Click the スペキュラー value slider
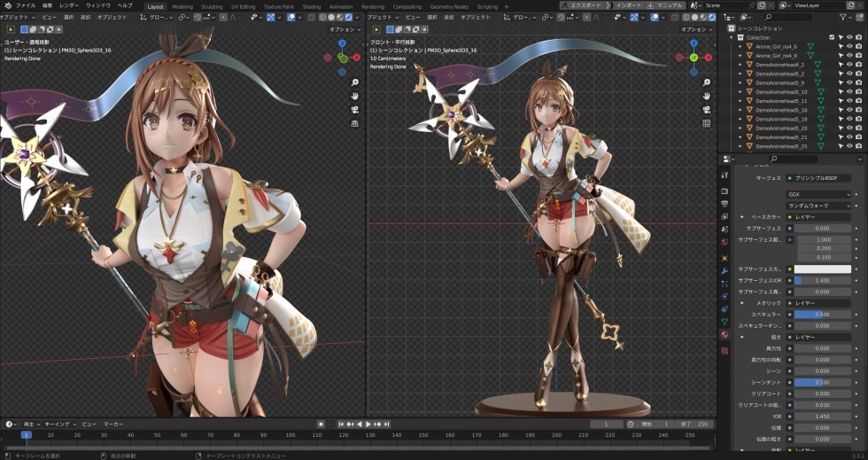This screenshot has width=868, height=460. point(822,315)
